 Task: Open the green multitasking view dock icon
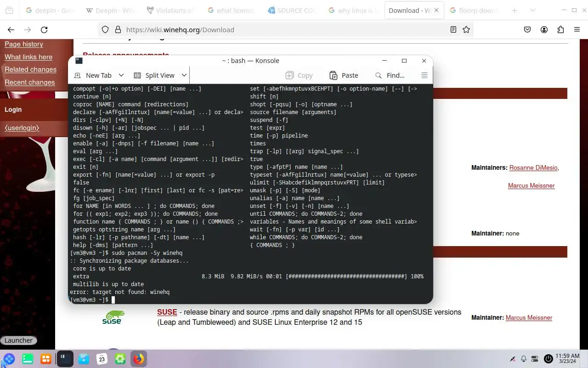point(28,359)
